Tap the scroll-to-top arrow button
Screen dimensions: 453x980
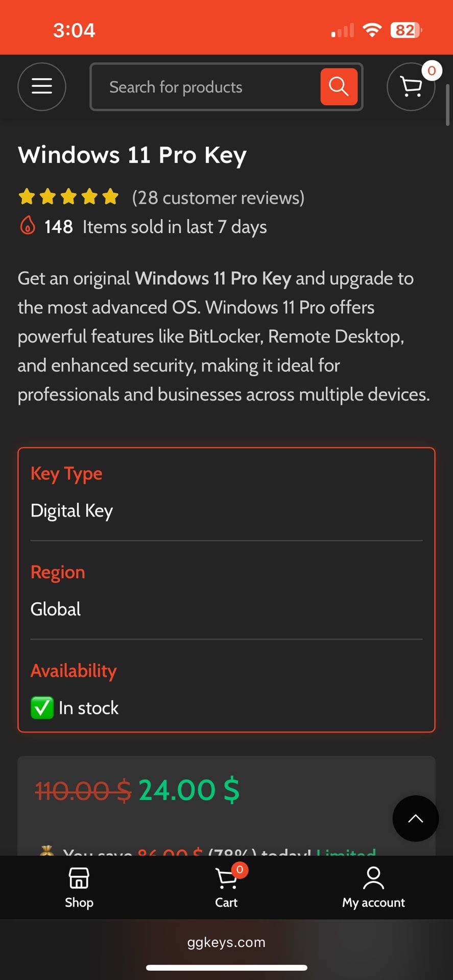click(415, 818)
